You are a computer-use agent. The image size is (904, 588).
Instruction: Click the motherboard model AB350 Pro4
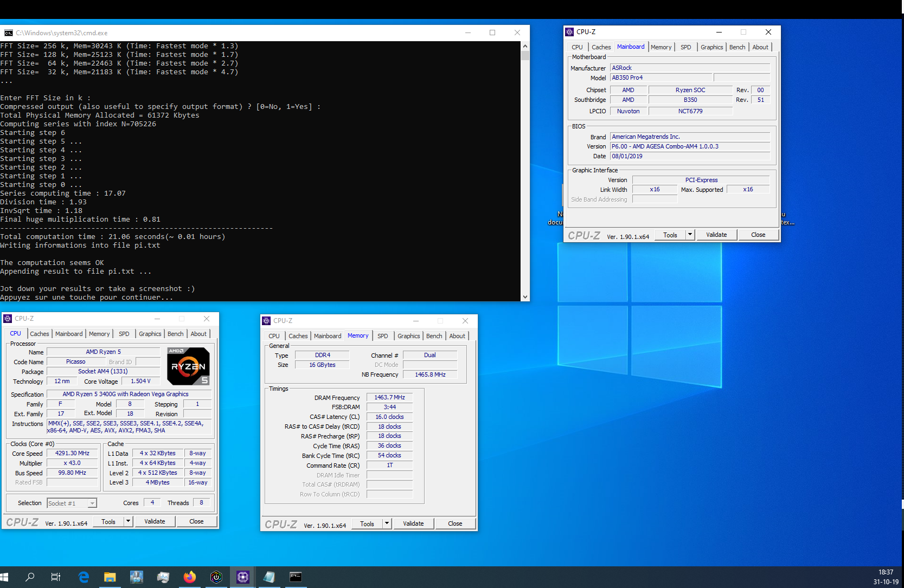point(661,77)
